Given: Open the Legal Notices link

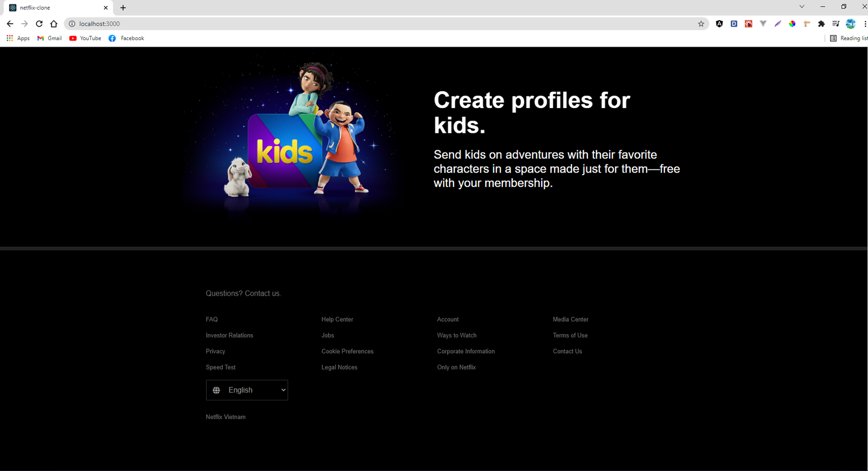Looking at the screenshot, I should [x=340, y=367].
